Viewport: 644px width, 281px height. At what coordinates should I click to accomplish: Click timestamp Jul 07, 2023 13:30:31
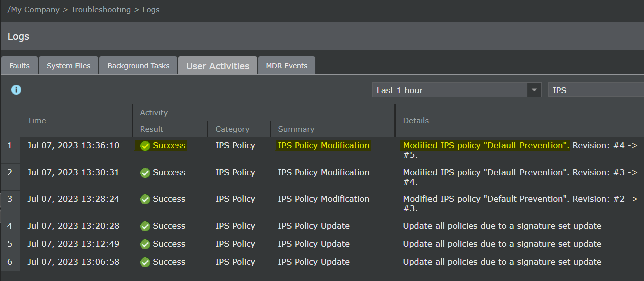click(x=73, y=172)
